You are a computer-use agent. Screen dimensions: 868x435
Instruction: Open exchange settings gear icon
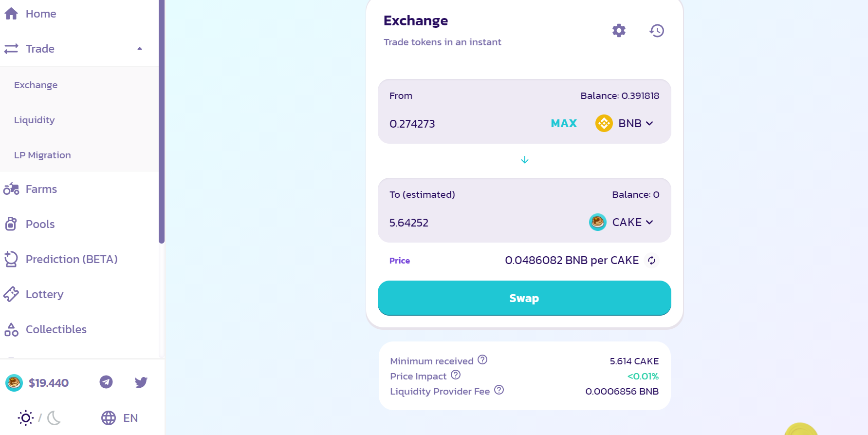click(619, 31)
